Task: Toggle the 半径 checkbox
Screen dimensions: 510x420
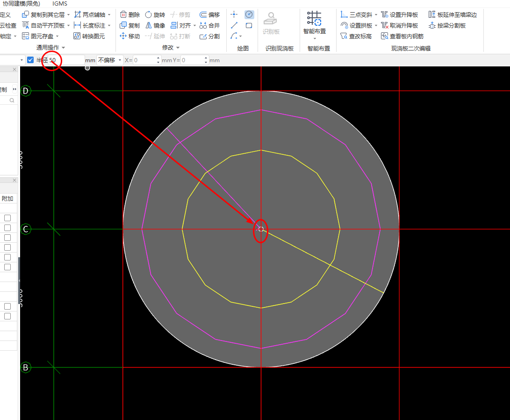Action: point(30,60)
